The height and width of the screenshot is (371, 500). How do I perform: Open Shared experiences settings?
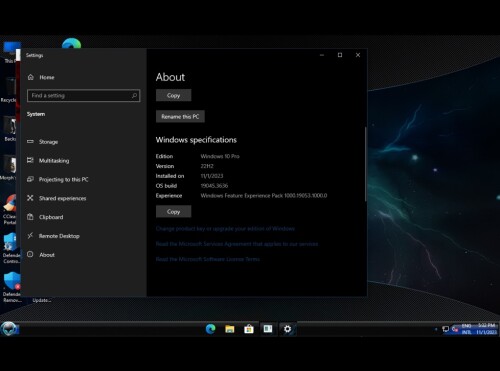(57, 198)
